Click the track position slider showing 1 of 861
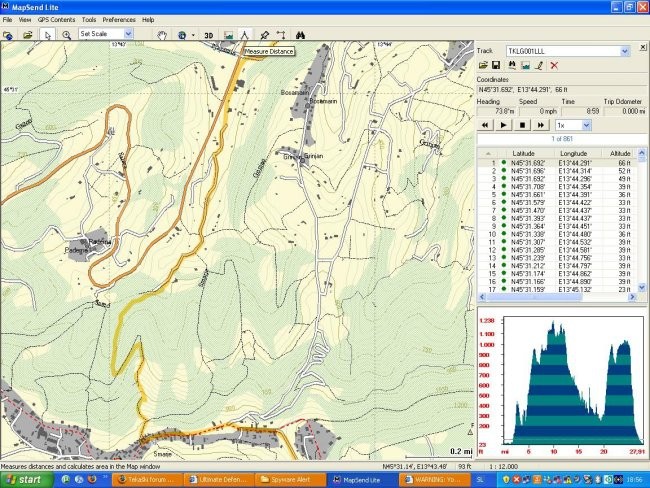The width and height of the screenshot is (650, 488). point(562,139)
